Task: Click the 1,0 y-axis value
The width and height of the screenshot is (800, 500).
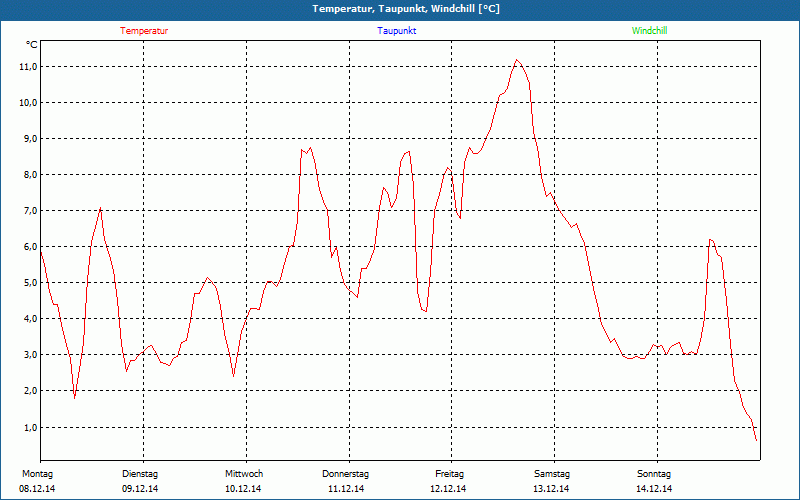Action: click(29, 428)
